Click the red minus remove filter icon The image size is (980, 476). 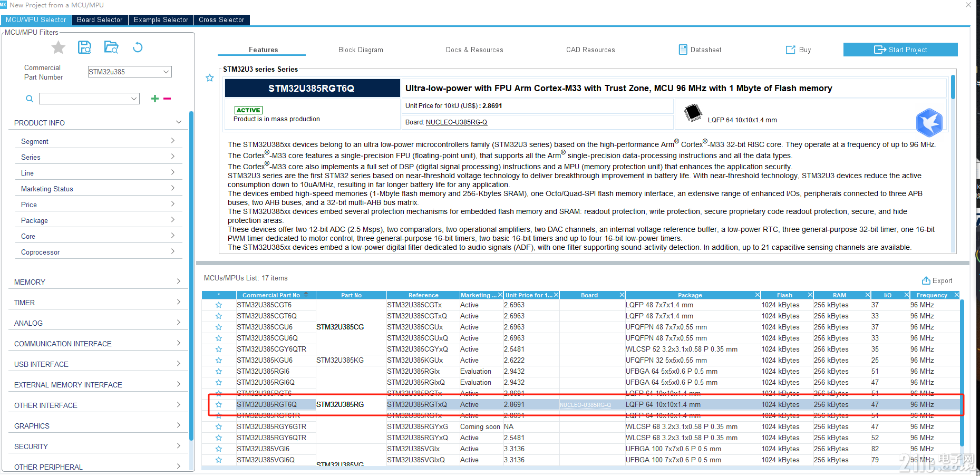point(167,99)
